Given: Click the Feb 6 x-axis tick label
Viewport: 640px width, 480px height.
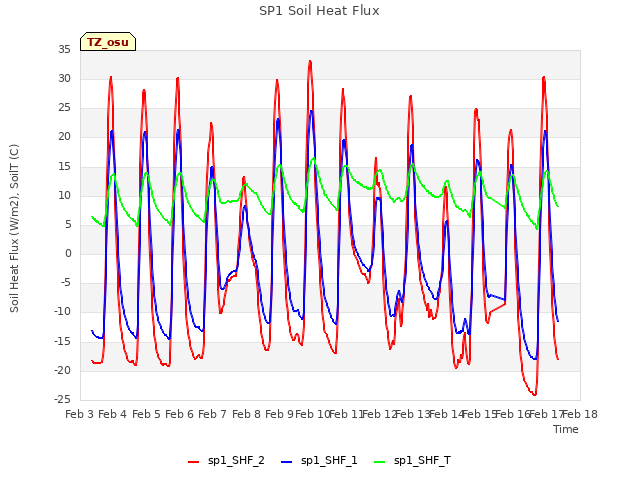Looking at the screenshot, I should (x=179, y=414).
